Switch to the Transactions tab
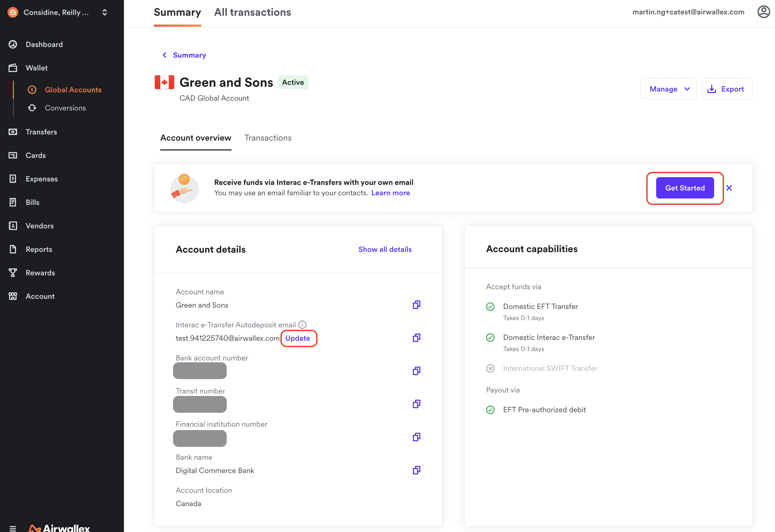 [x=268, y=138]
